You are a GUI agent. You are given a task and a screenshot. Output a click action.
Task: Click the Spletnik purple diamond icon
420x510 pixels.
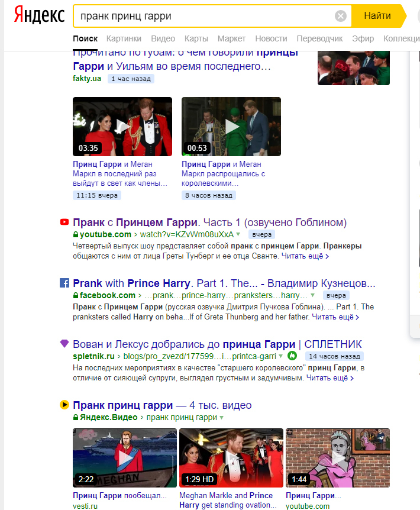pos(64,344)
